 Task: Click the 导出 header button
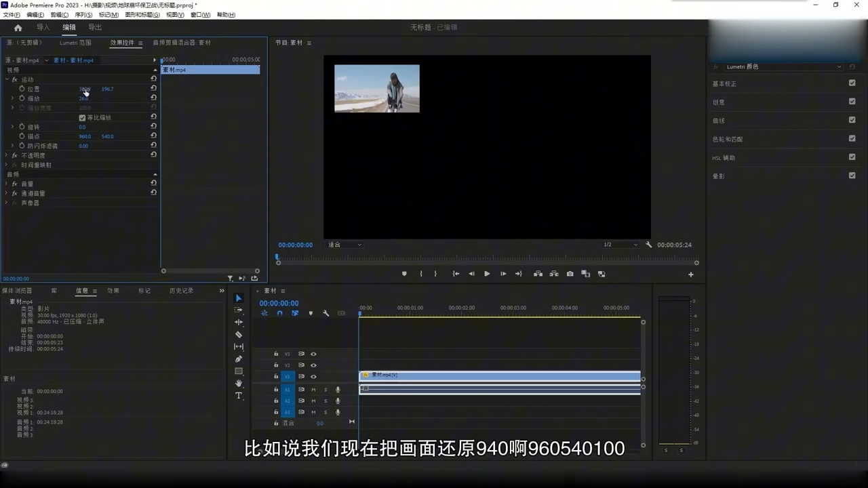[94, 27]
